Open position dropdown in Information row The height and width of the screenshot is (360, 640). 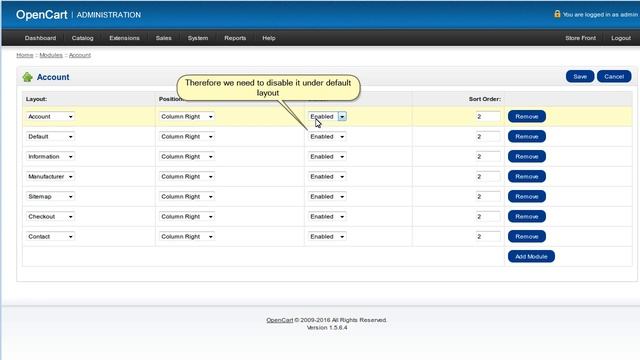point(187,156)
